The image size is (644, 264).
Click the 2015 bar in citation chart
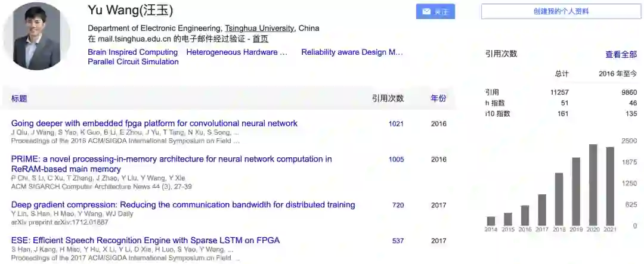click(x=507, y=219)
